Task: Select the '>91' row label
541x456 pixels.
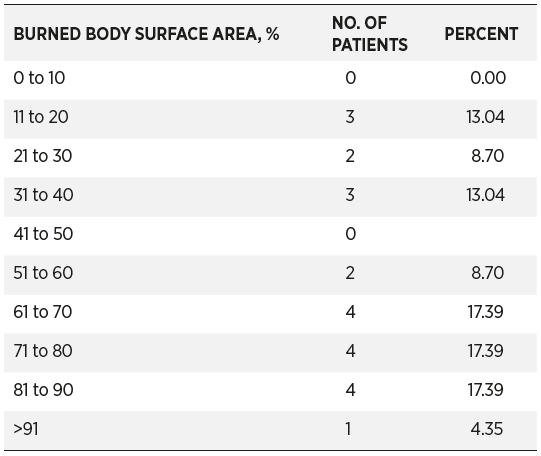Action: coord(26,429)
